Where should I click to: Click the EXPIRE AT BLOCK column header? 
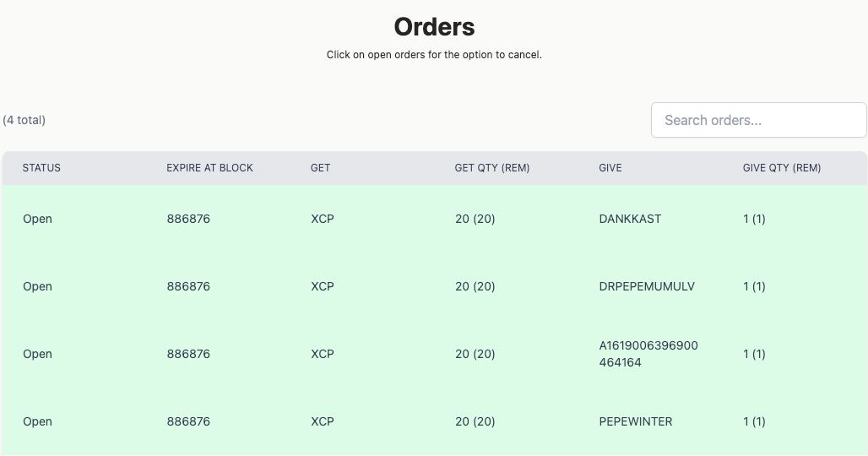coord(209,168)
